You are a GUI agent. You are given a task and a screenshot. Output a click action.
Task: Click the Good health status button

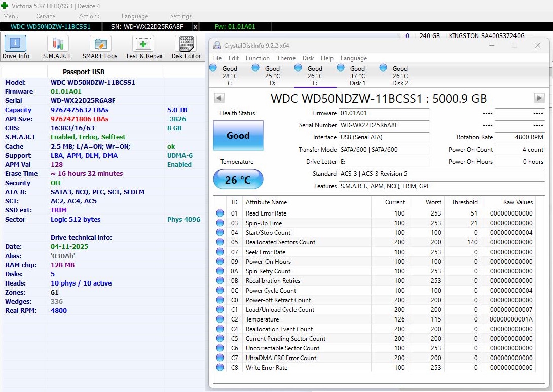[238, 135]
